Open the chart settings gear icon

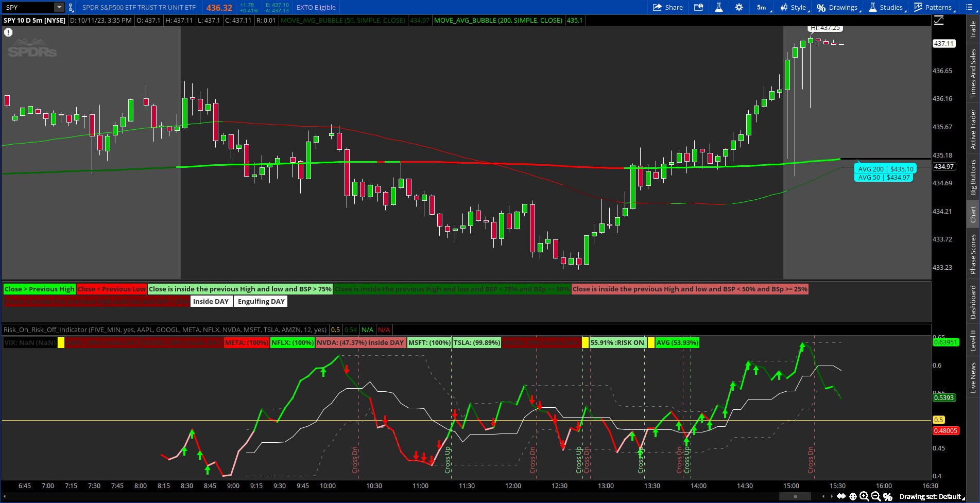tap(740, 7)
